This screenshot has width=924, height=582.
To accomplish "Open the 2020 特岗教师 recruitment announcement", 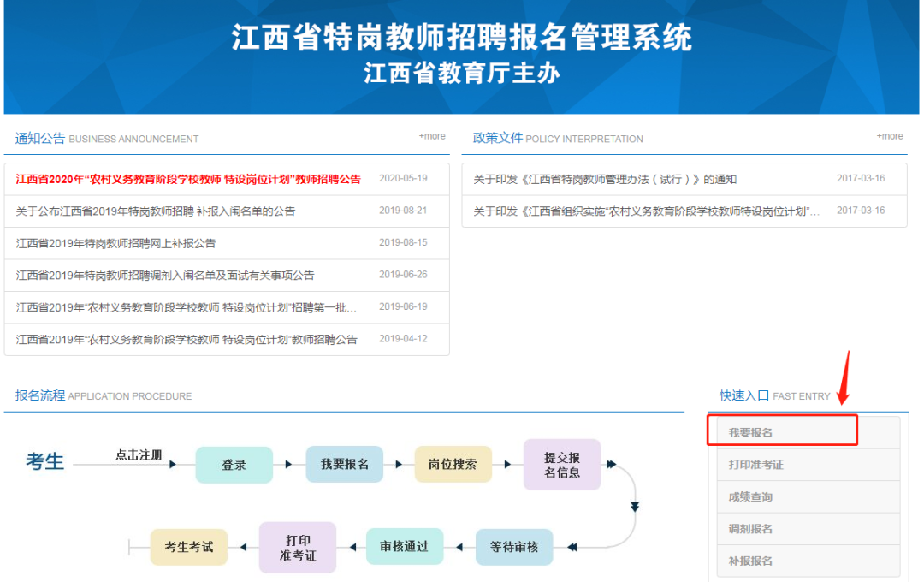I will (x=188, y=180).
